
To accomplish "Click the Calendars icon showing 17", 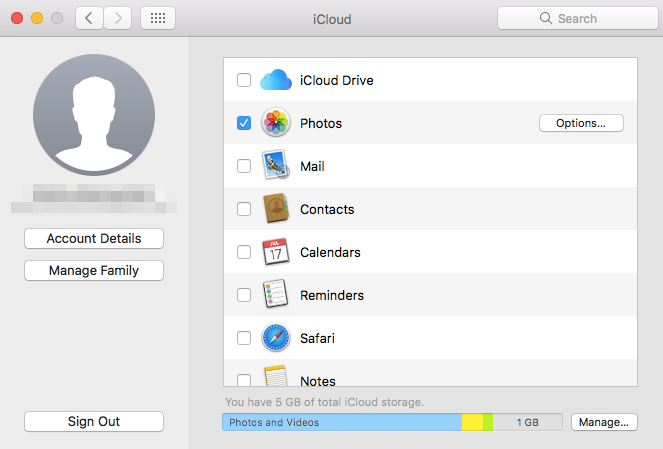I will point(276,252).
